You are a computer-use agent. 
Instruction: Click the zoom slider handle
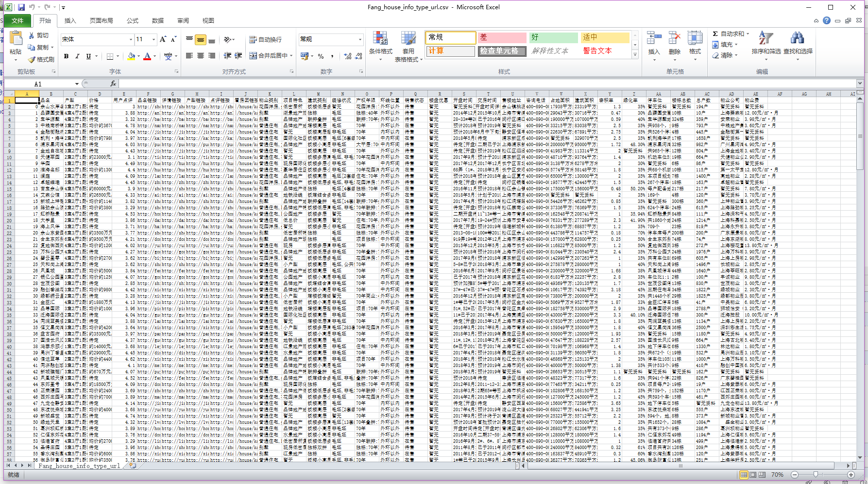[x=816, y=474]
